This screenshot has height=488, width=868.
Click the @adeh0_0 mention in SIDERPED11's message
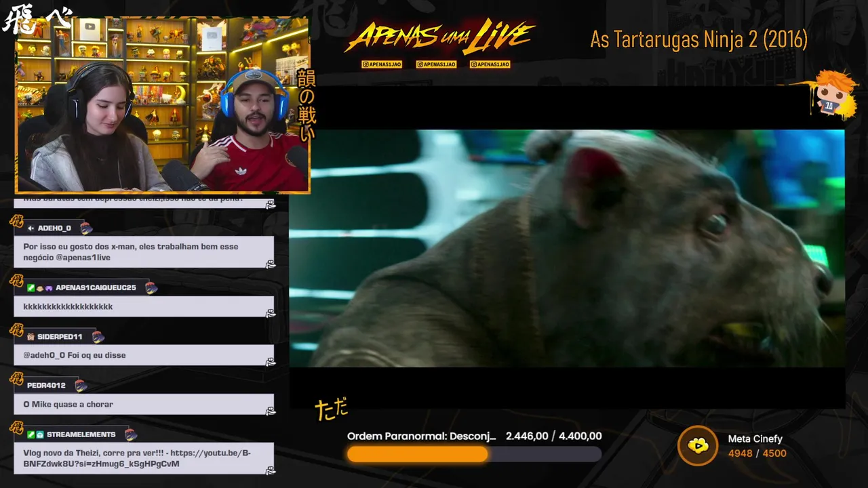point(44,355)
